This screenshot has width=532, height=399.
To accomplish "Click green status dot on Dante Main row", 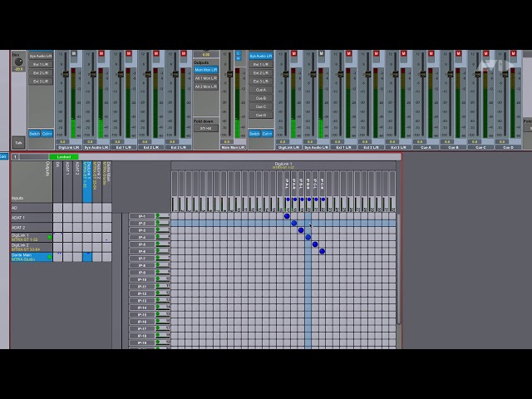I will point(50,257).
